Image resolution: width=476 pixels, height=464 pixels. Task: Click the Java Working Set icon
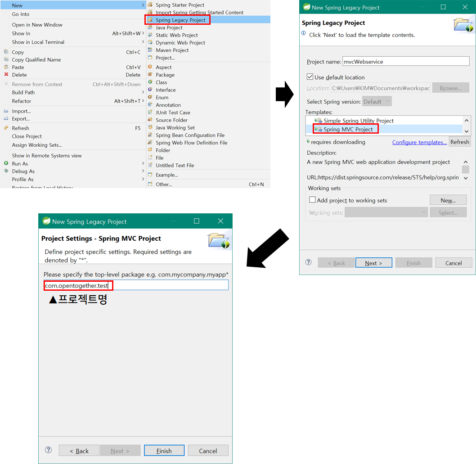[150, 127]
